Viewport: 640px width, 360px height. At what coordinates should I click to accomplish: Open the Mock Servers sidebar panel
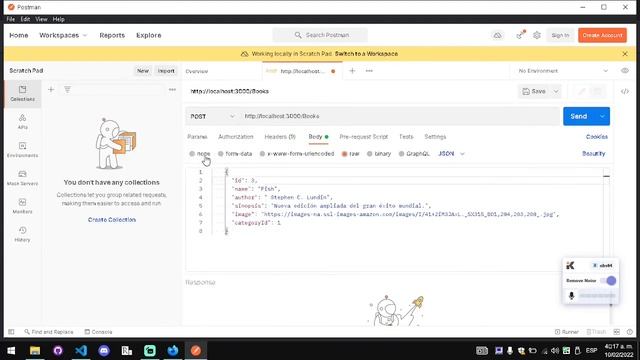(22, 178)
